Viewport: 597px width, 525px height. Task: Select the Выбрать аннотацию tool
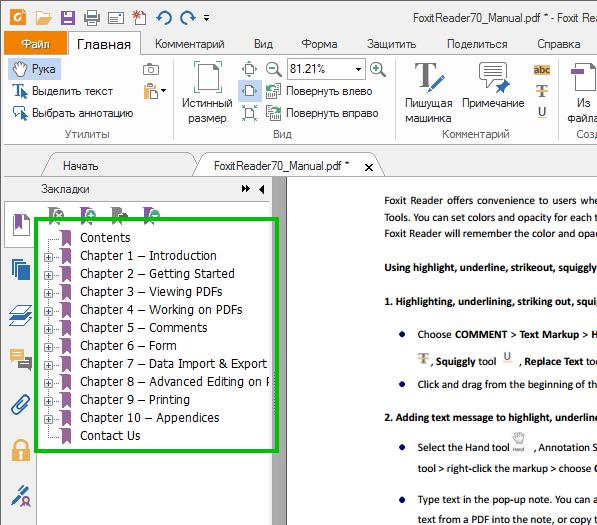tap(73, 113)
